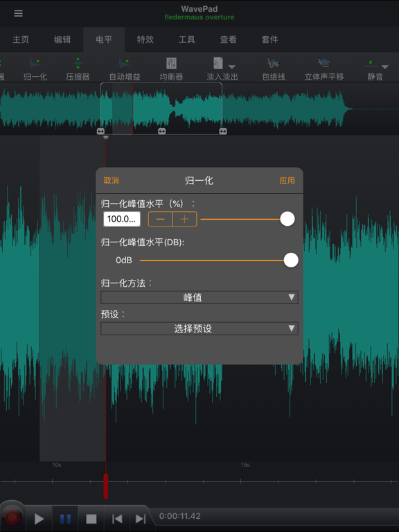The width and height of the screenshot is (399, 532).
Task: Click the play button
Action: pyautogui.click(x=39, y=519)
